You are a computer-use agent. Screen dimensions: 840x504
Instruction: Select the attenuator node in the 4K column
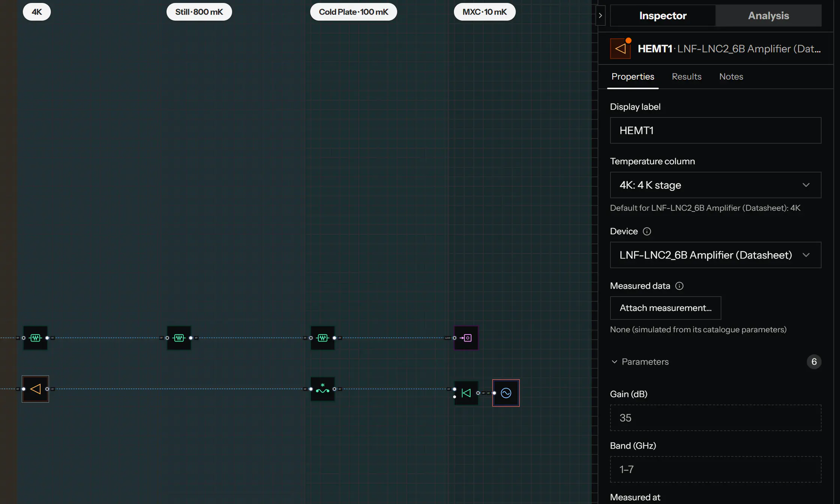[35, 338]
